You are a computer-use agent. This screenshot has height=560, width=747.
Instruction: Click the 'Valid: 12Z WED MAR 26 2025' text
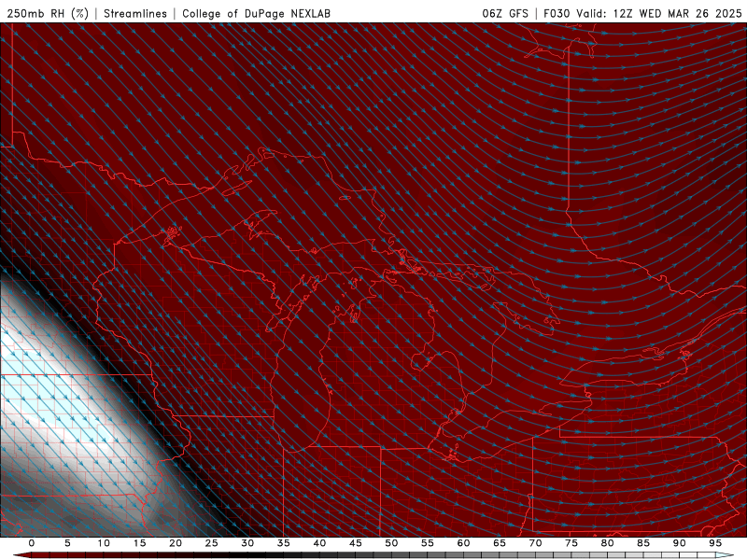(659, 13)
